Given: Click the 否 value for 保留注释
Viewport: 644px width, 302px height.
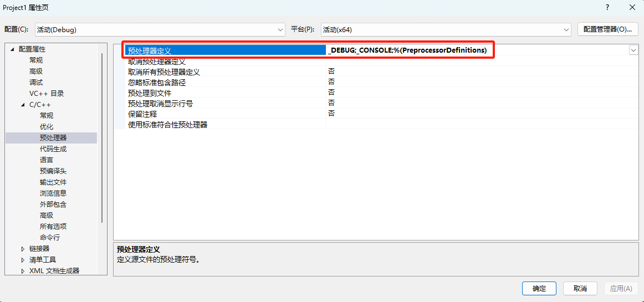Looking at the screenshot, I should (331, 113).
